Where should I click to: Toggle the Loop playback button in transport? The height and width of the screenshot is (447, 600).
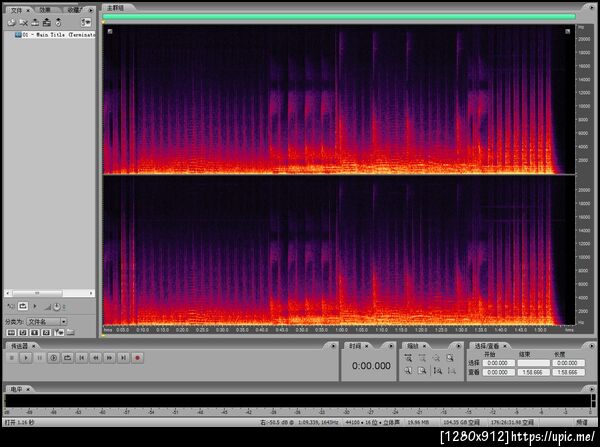click(67, 358)
